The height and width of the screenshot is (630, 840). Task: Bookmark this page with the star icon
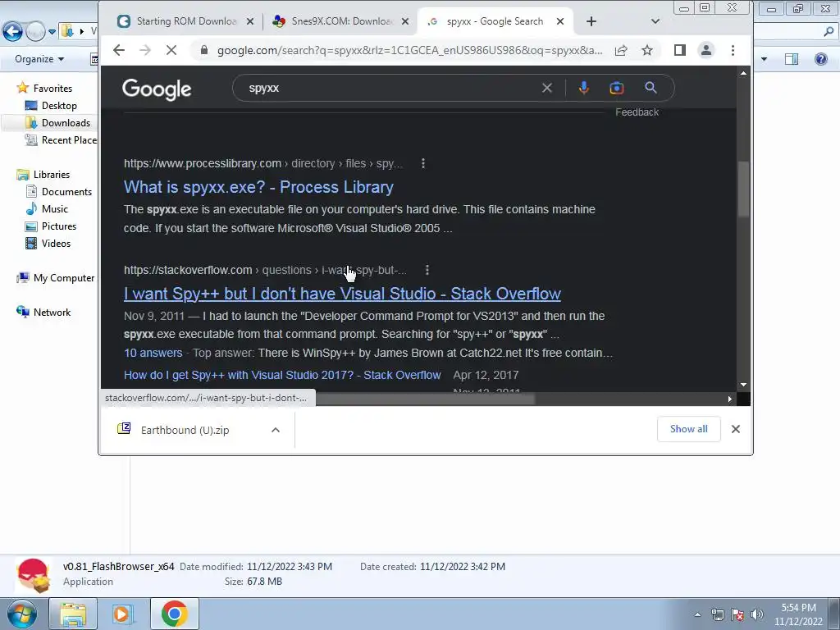(x=647, y=50)
